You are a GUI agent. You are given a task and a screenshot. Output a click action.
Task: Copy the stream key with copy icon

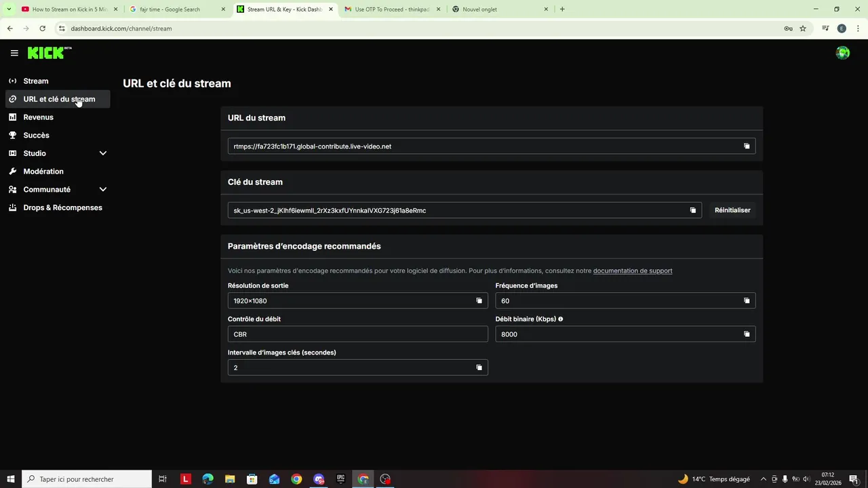[692, 210]
